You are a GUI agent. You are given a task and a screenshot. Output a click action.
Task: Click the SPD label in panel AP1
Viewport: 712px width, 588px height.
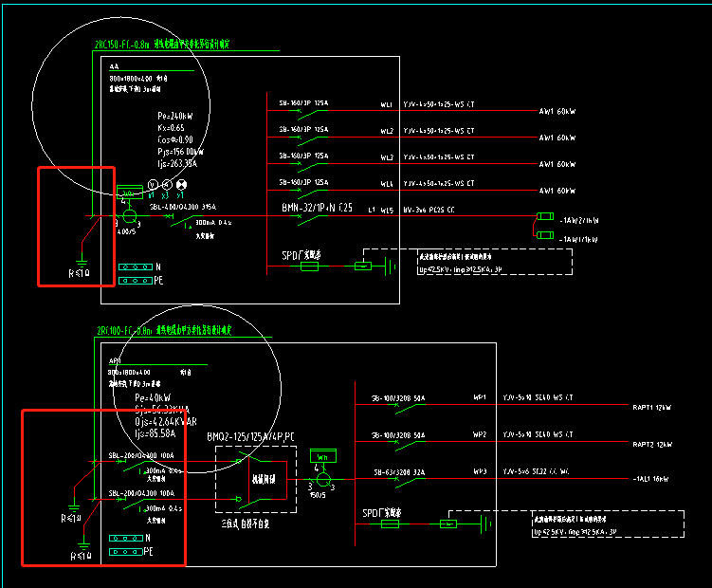click(x=381, y=513)
